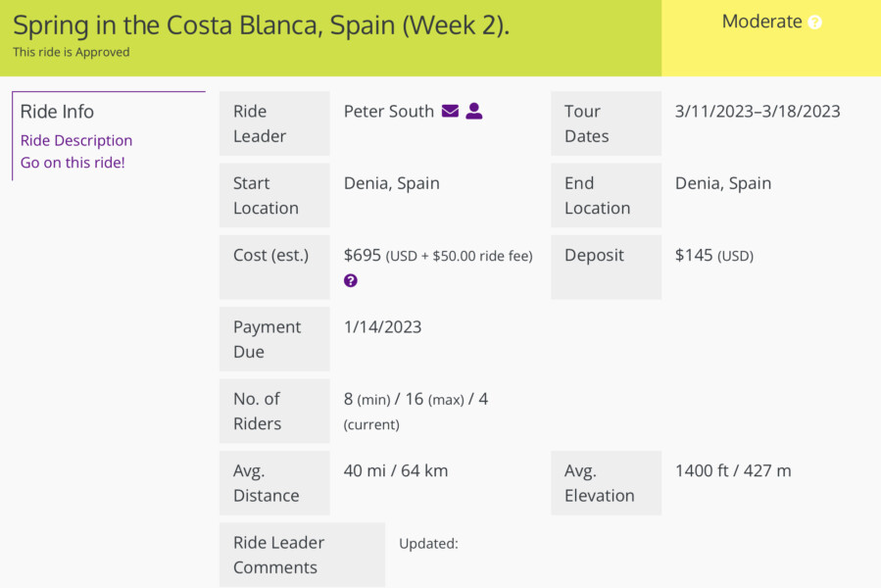Click the $695 cost estimate value

point(363,255)
